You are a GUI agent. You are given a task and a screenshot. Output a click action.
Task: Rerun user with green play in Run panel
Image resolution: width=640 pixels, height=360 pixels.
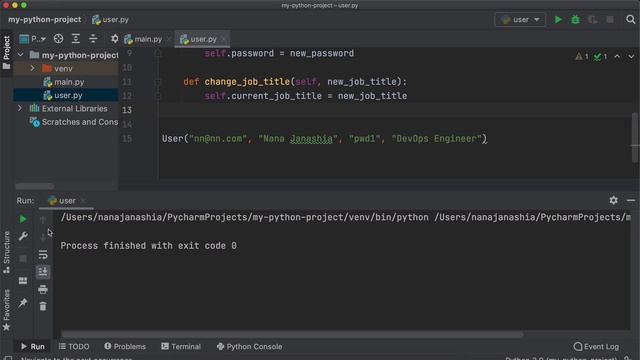pos(23,219)
